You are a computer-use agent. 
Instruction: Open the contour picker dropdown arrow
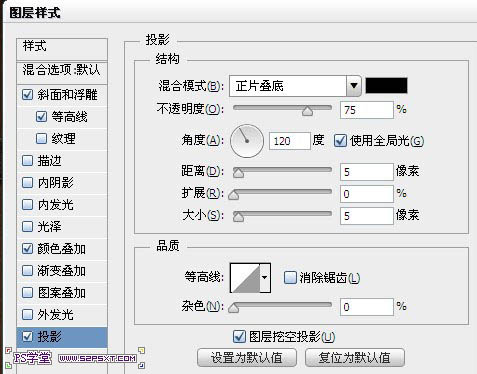click(265, 277)
